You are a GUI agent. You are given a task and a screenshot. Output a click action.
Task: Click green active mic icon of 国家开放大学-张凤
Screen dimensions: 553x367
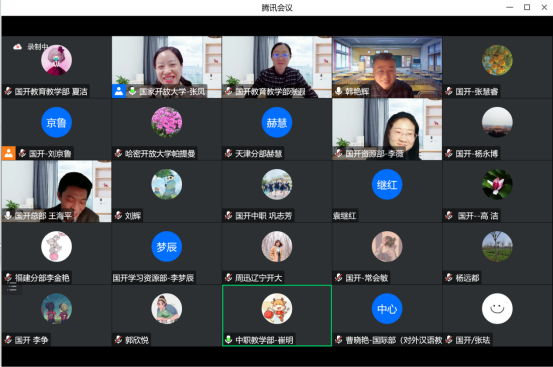click(x=132, y=91)
